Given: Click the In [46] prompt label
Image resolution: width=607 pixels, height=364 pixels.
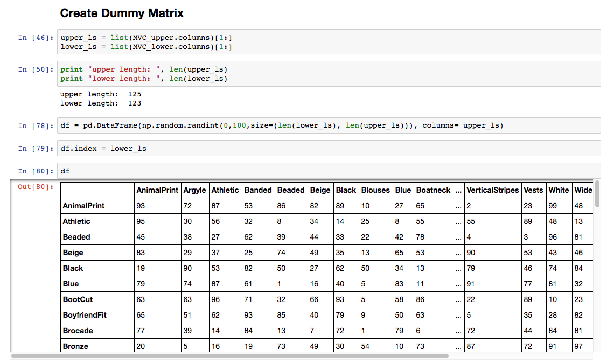Looking at the screenshot, I should click(36, 38).
